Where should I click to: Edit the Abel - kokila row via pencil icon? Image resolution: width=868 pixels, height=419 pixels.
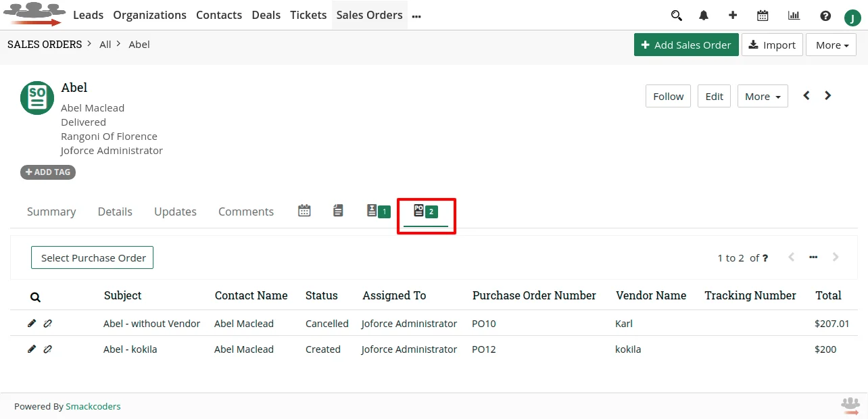[x=32, y=349]
